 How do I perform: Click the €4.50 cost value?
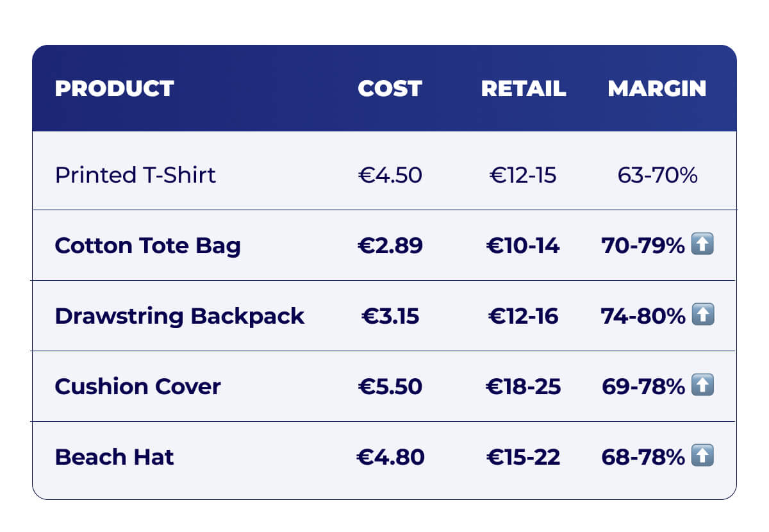coord(390,175)
